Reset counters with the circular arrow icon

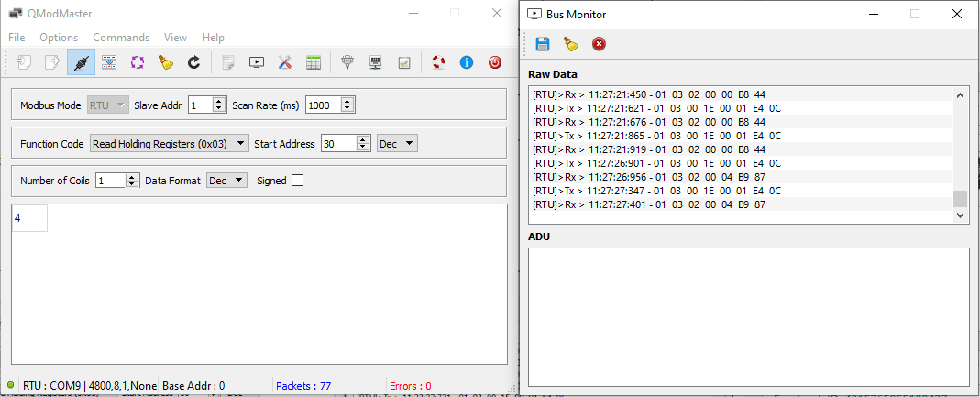(x=194, y=62)
